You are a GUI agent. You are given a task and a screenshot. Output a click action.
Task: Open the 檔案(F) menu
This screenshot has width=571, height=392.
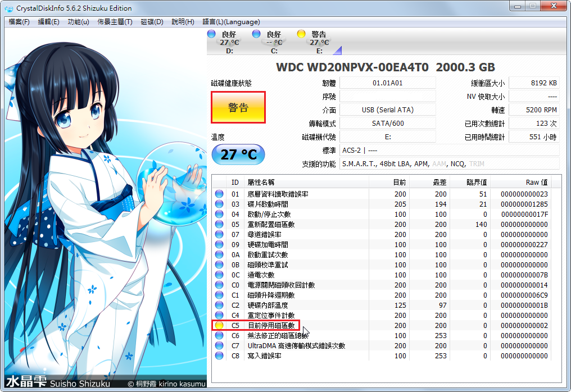pos(19,22)
